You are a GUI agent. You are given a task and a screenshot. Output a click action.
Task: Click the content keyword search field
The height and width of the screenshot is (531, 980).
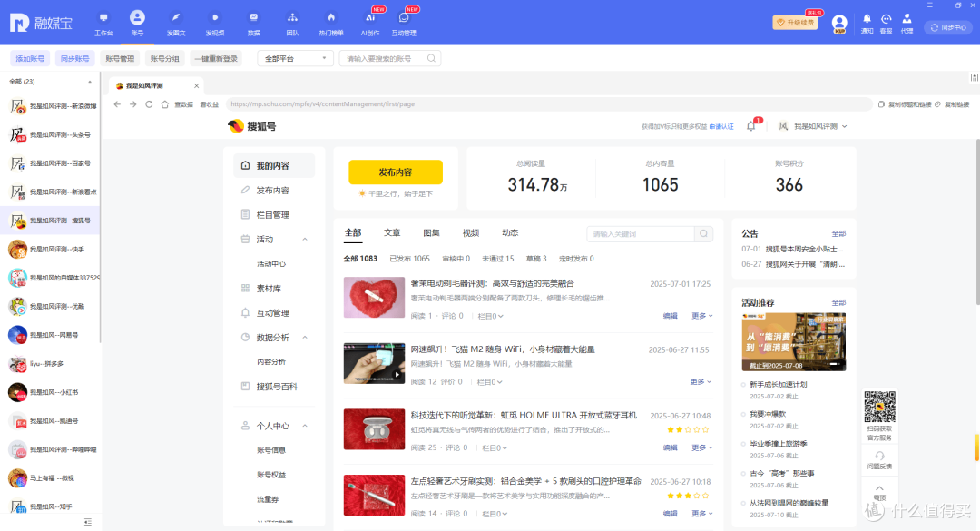tap(641, 234)
